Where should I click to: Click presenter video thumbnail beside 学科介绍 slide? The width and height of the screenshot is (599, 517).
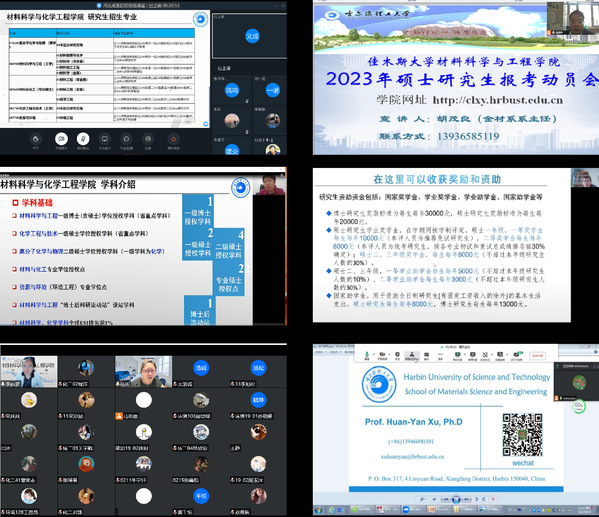[x=269, y=185]
